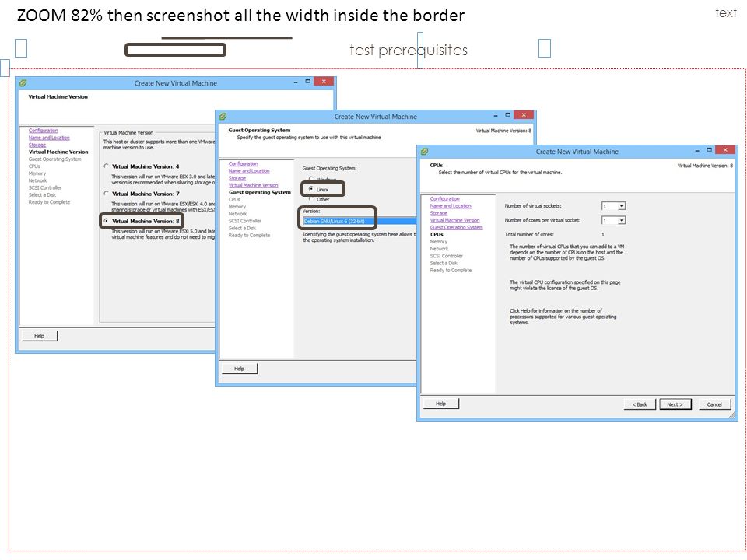Viewport: 747px width, 560px height.
Task: Maximize the Virtual Machine Version window
Action: coord(308,82)
